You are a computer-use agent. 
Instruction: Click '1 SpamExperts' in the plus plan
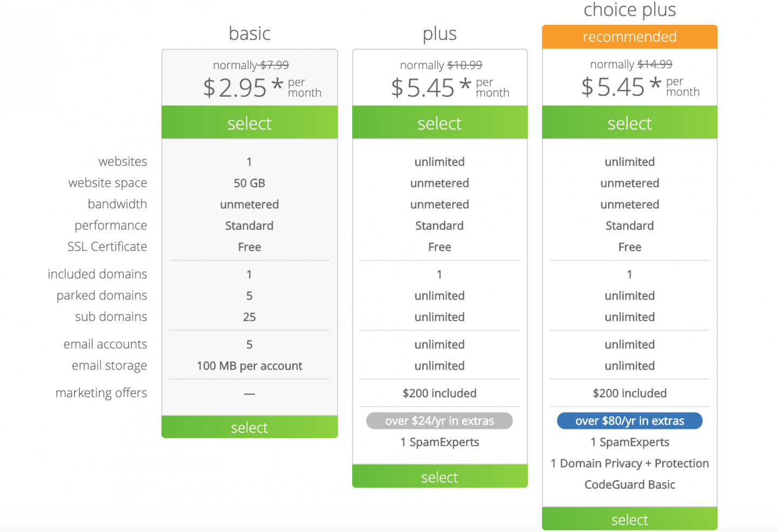pos(439,442)
